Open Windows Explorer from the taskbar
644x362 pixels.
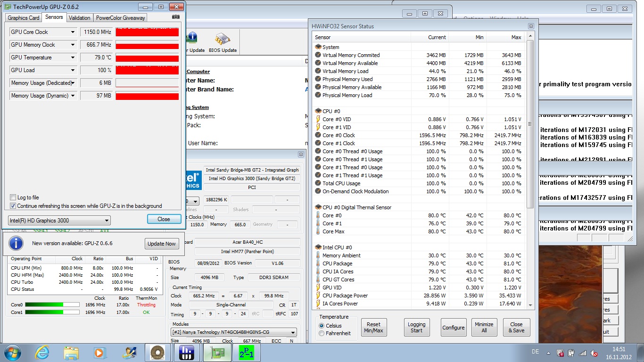pyautogui.click(x=71, y=353)
